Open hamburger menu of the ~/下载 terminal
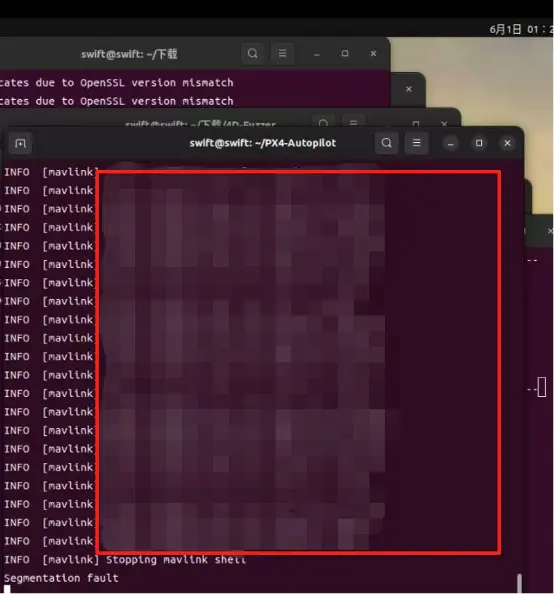The width and height of the screenshot is (554, 594). (x=282, y=53)
